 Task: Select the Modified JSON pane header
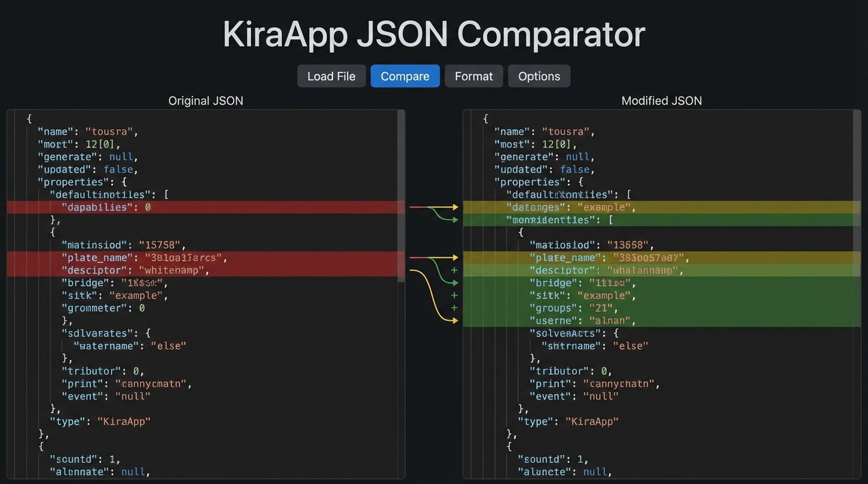[661, 100]
